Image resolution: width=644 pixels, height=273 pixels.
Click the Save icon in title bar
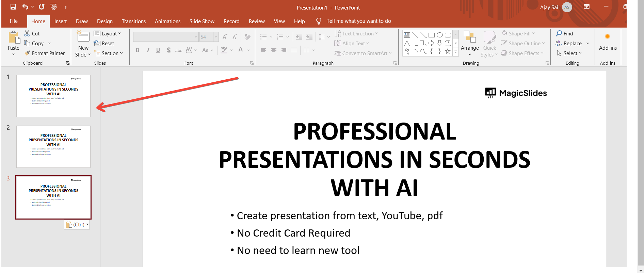[13, 7]
